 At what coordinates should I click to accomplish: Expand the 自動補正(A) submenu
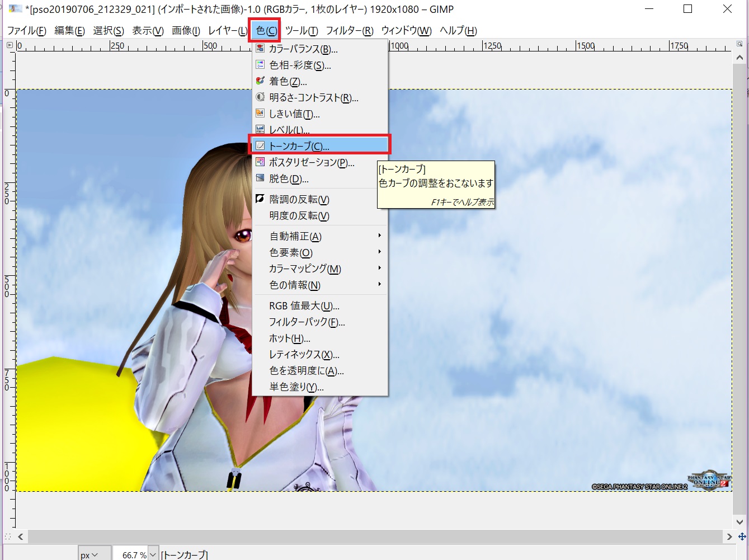coord(379,236)
